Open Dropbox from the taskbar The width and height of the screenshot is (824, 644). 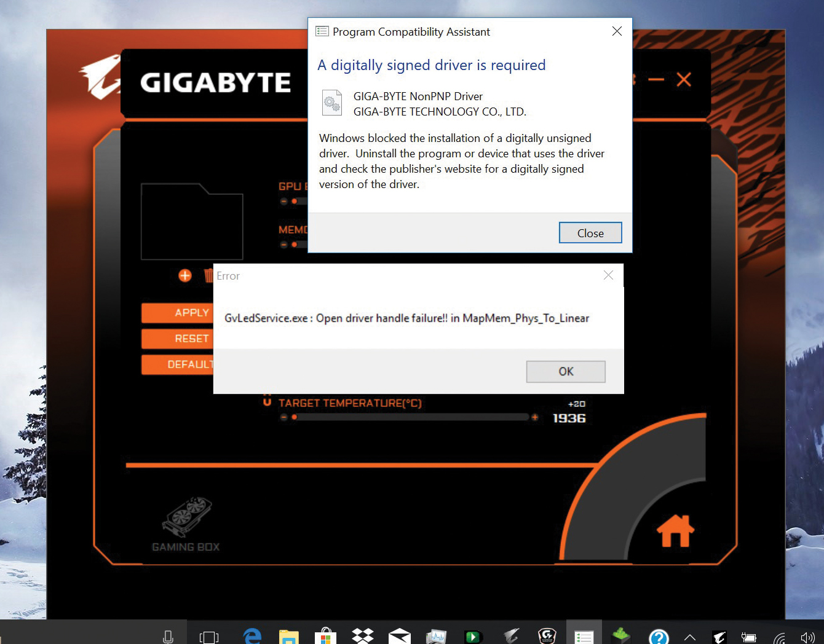point(363,637)
